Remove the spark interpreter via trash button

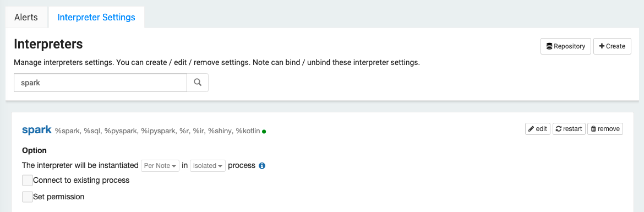(x=605, y=129)
